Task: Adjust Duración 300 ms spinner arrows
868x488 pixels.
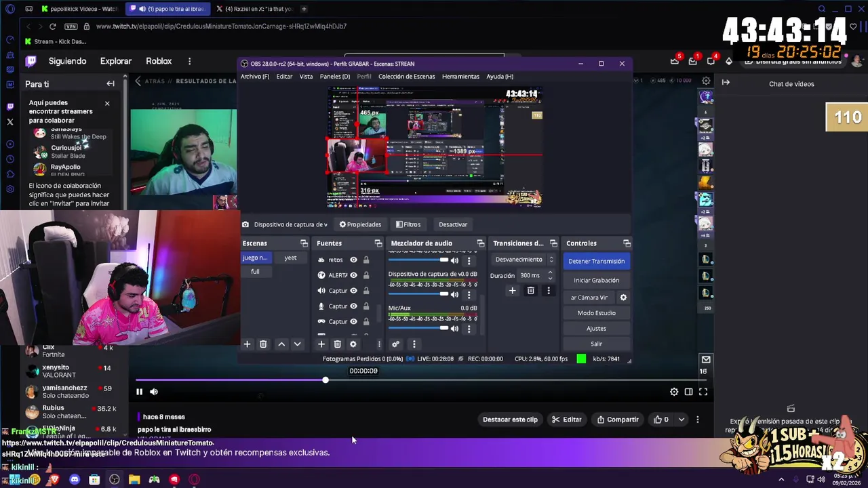Action: tap(550, 276)
